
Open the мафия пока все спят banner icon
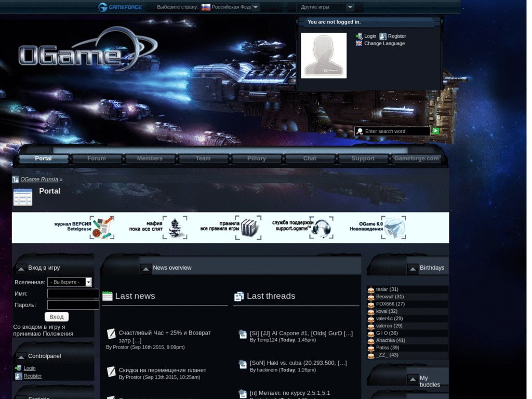(x=175, y=228)
